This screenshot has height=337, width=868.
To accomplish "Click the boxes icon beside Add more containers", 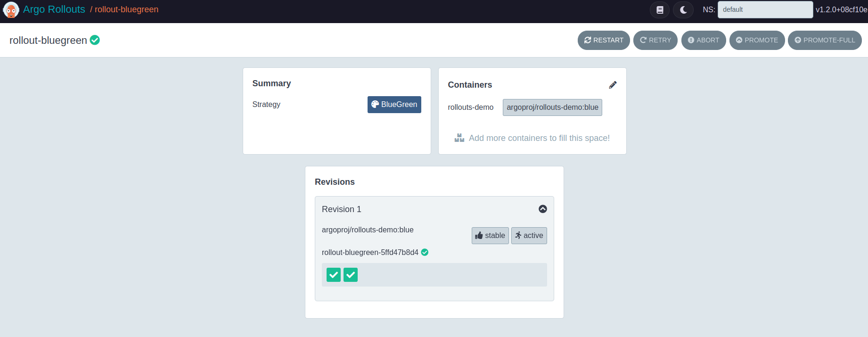I will [x=459, y=138].
